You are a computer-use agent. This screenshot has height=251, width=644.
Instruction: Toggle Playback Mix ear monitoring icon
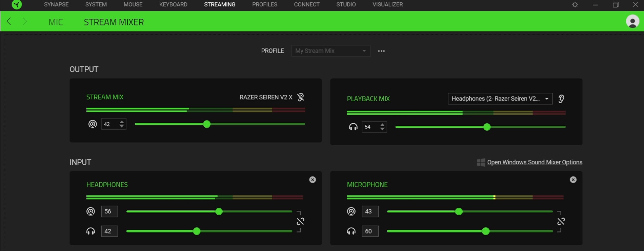click(x=561, y=99)
